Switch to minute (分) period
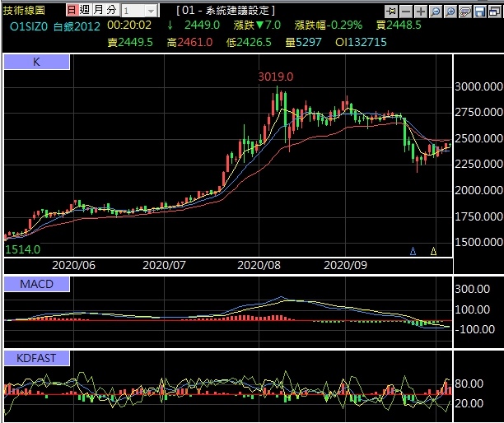This screenshot has height=423, width=504. (111, 10)
